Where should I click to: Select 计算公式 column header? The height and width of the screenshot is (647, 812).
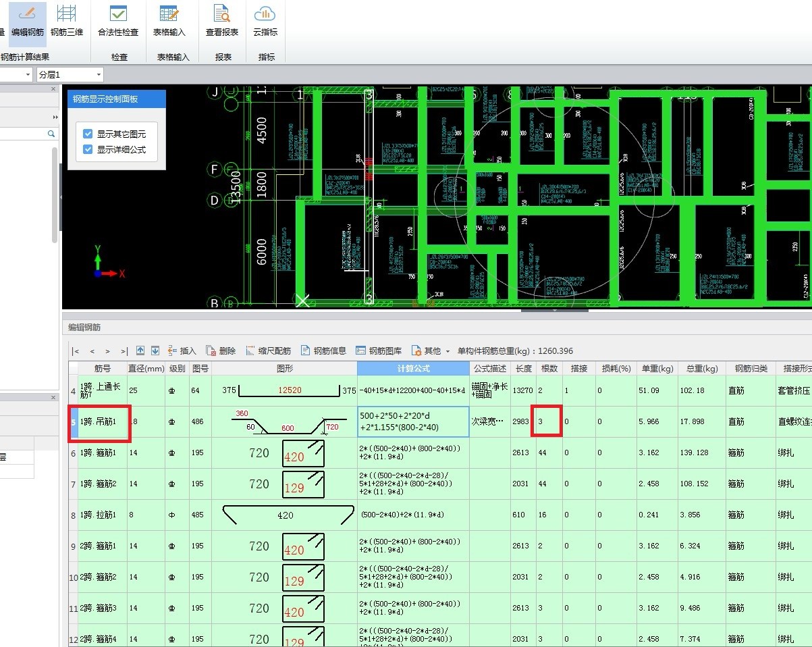(413, 368)
